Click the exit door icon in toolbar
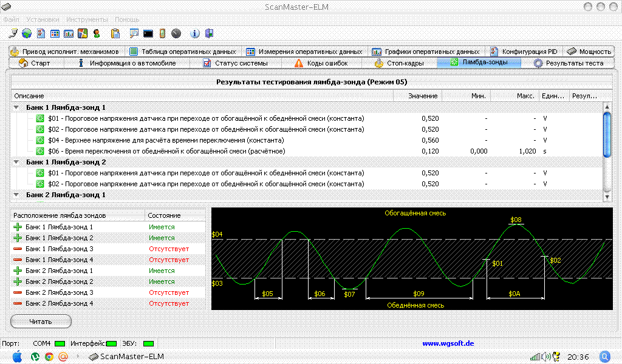This screenshot has width=622, height=364. (209, 33)
